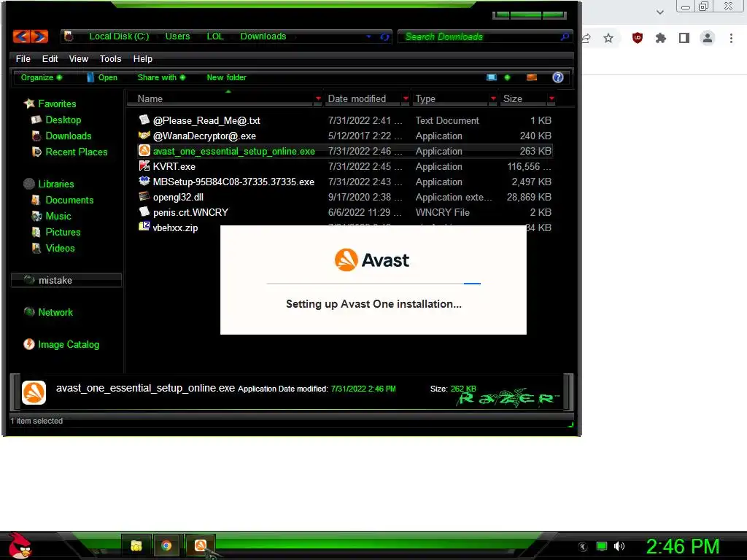Show hidden tray icons arrow

(x=583, y=547)
